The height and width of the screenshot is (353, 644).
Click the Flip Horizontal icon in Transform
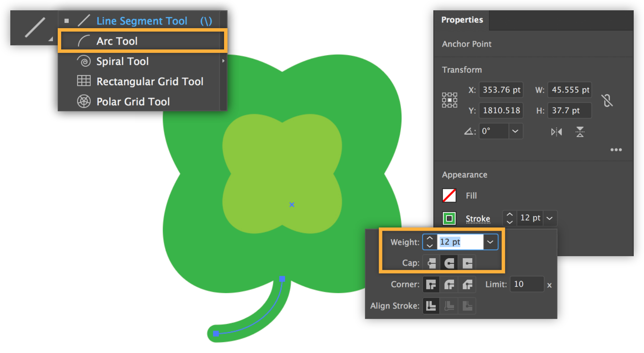click(557, 132)
